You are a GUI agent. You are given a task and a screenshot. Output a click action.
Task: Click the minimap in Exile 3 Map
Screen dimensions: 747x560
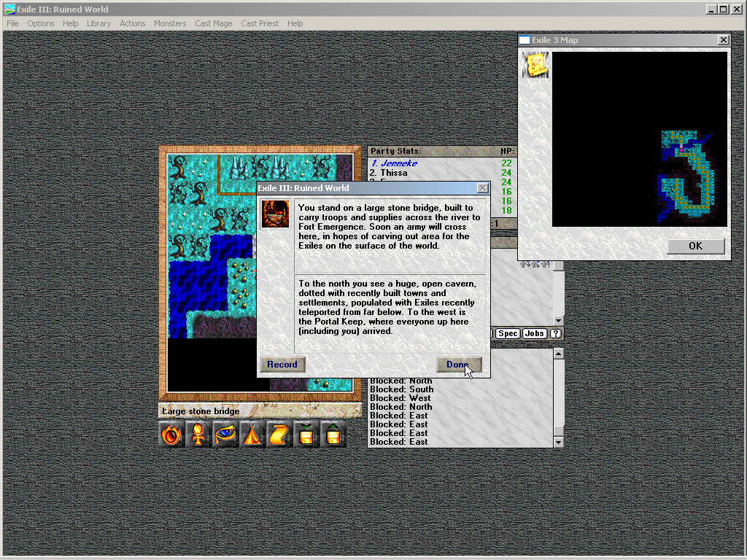point(639,139)
